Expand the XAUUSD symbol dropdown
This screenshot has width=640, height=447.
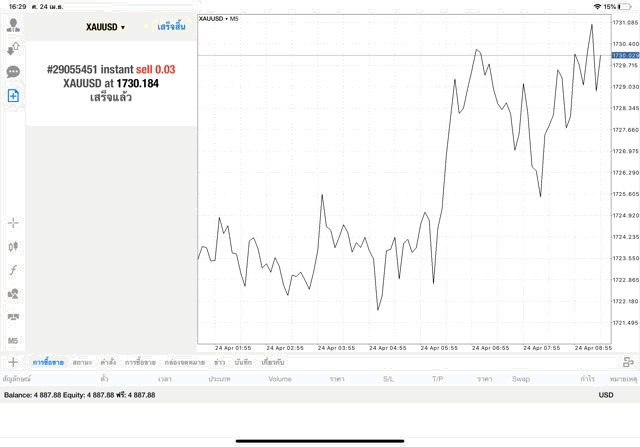(105, 27)
